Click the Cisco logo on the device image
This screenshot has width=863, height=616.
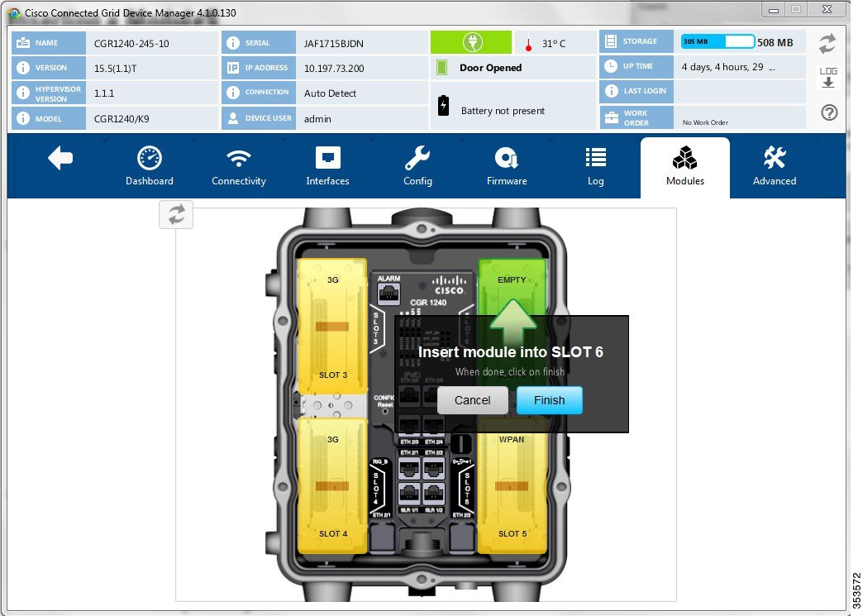(449, 285)
